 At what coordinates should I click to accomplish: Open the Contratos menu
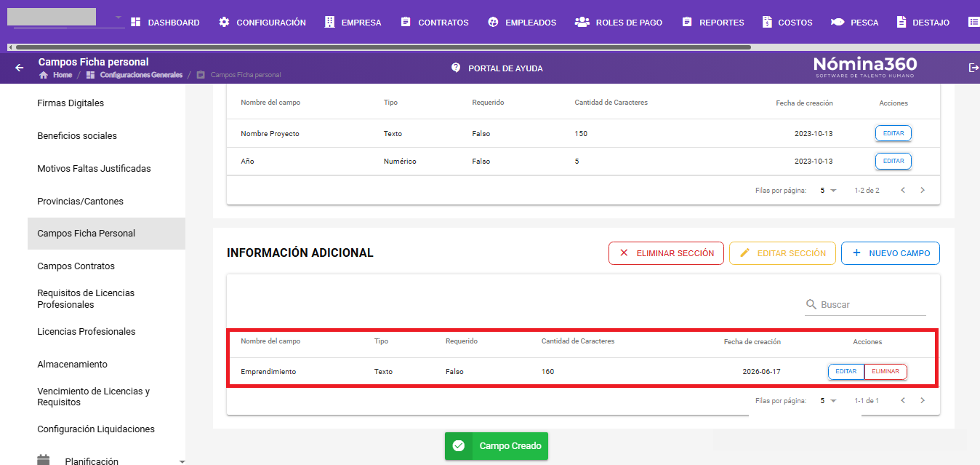click(435, 23)
